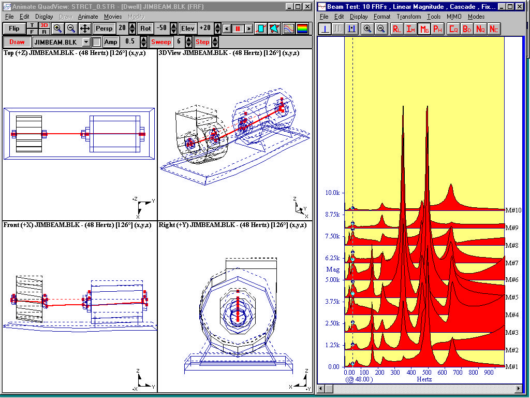Open Display menu in Animate QuadView window

[44, 17]
